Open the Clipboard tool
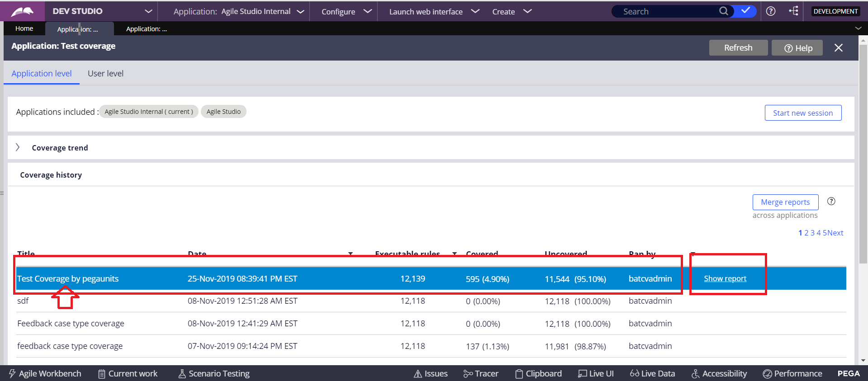 [x=538, y=373]
